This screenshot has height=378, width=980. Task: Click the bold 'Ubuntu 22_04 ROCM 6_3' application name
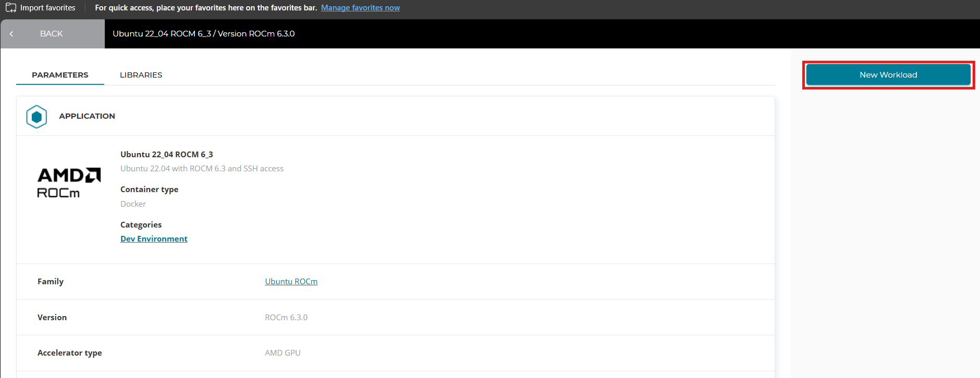(x=167, y=155)
